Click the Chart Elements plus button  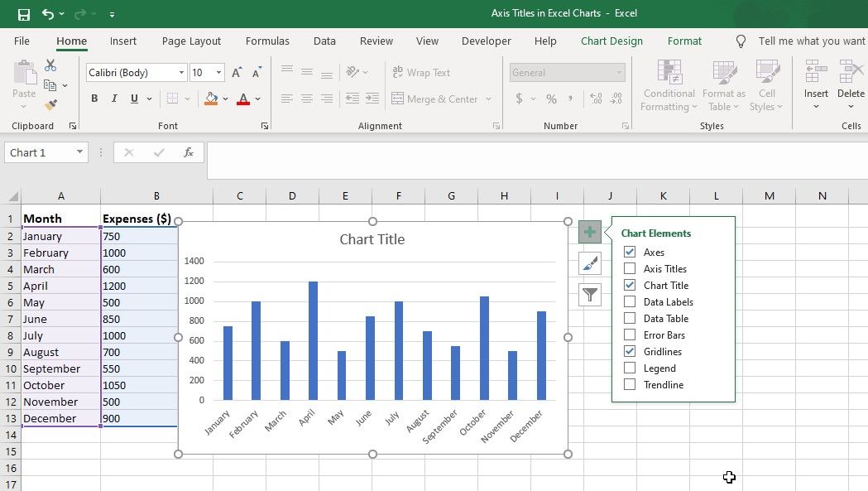coord(590,233)
